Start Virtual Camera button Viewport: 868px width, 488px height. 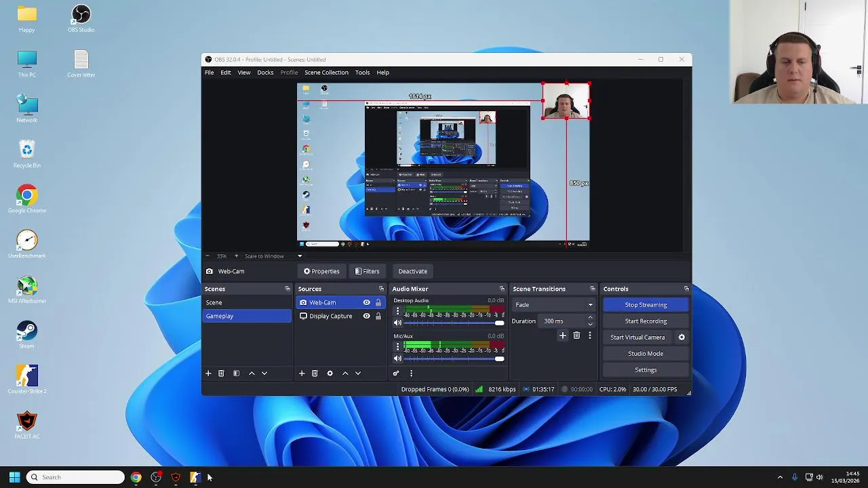point(637,338)
